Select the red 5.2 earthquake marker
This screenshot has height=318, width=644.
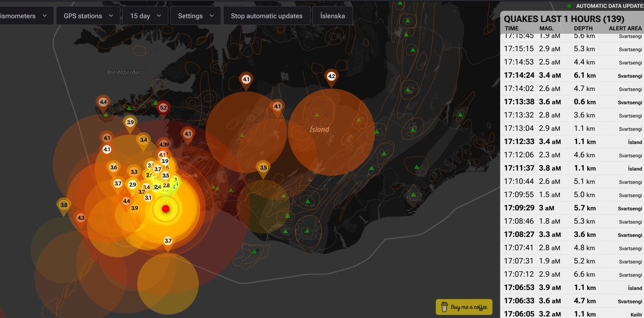162,107
